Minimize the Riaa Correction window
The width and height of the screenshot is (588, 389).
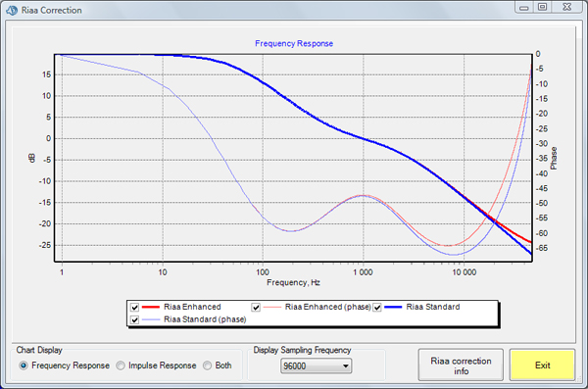coord(524,7)
